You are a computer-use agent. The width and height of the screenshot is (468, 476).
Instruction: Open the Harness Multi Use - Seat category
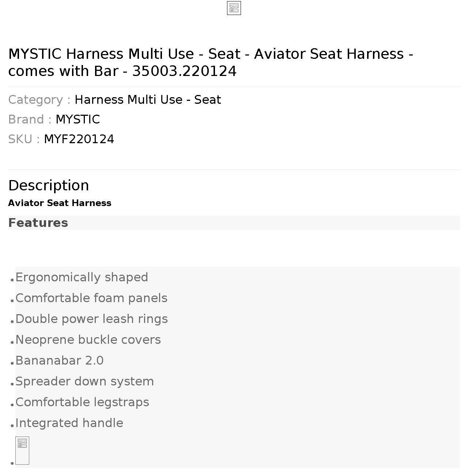[x=148, y=100]
